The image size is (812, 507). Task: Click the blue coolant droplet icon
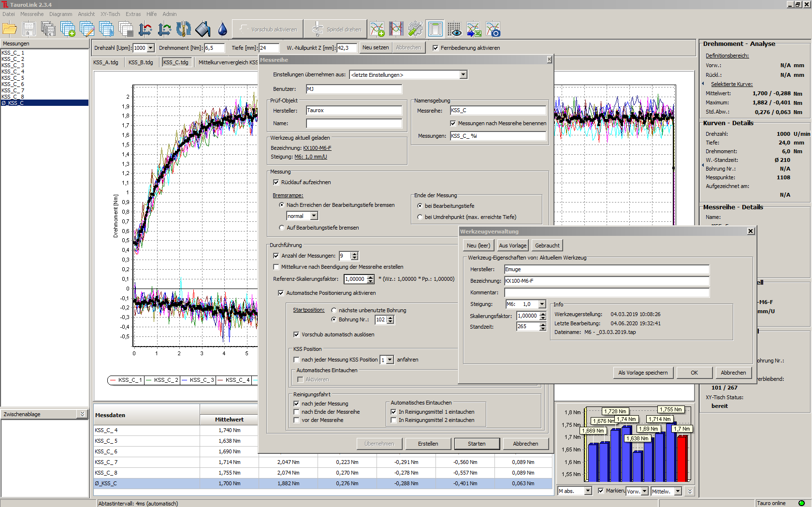pyautogui.click(x=222, y=29)
